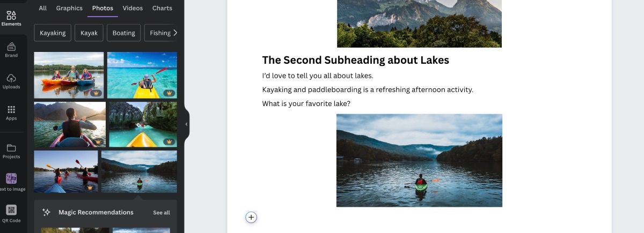Click See all for Magic Recommendations

coord(162,213)
